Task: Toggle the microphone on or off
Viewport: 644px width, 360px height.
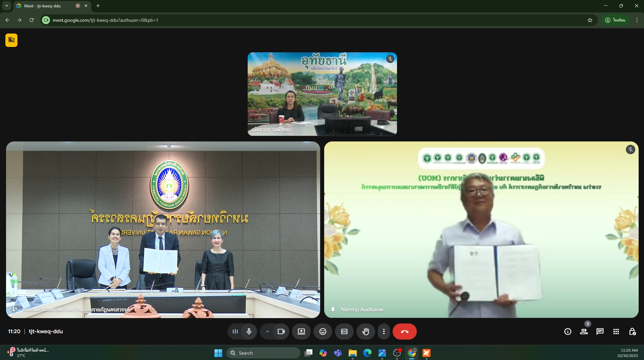Action: (x=249, y=332)
